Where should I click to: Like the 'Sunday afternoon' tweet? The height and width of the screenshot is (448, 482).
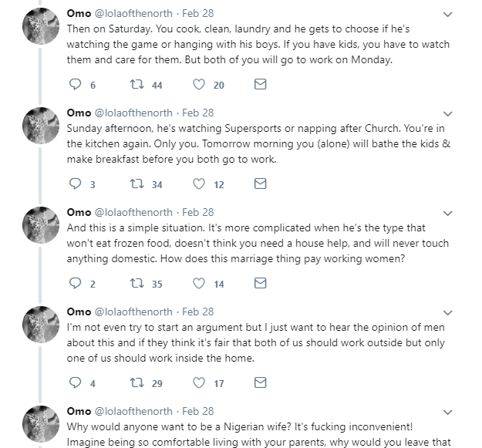click(199, 184)
